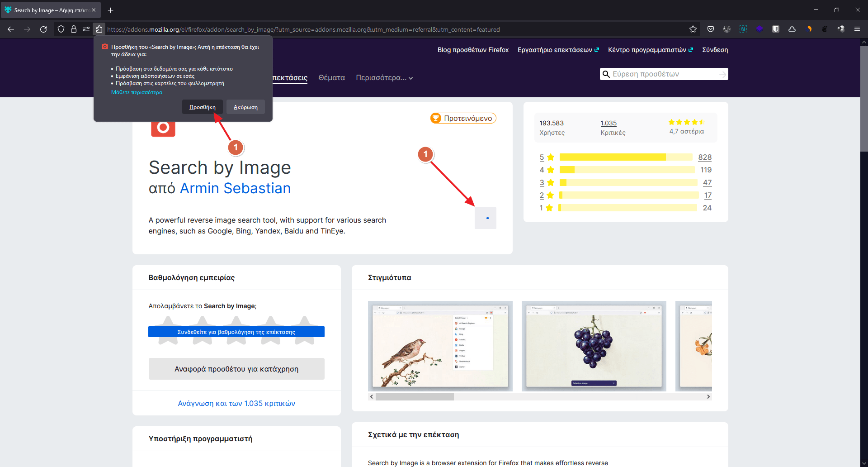The width and height of the screenshot is (868, 467).
Task: Open a new browser tab
Action: [x=111, y=10]
